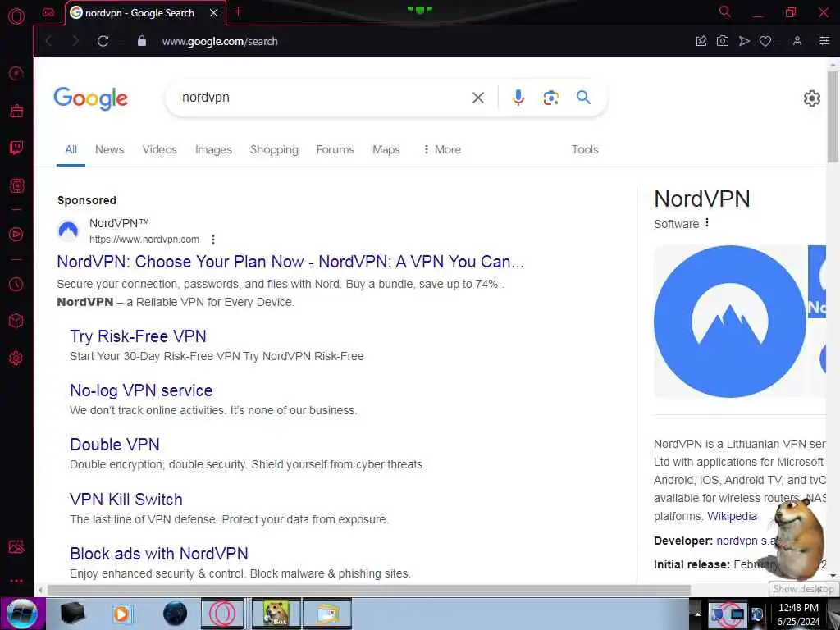Screen dimensions: 840x630
Task: Open the VPN Kill Switch link
Action: (x=126, y=500)
